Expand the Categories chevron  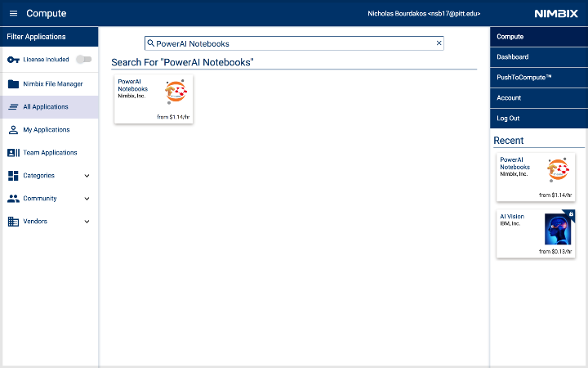[87, 176]
